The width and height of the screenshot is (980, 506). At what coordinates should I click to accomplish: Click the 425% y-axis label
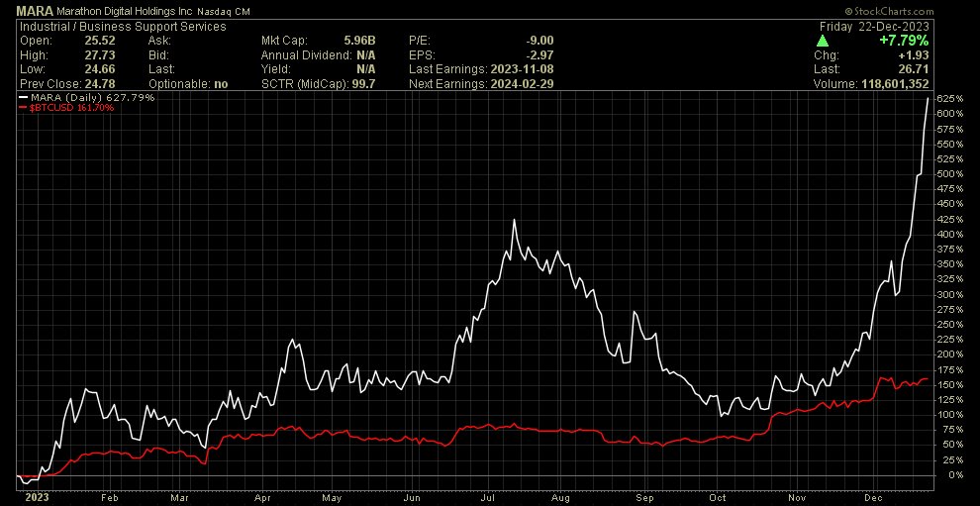[x=948, y=220]
